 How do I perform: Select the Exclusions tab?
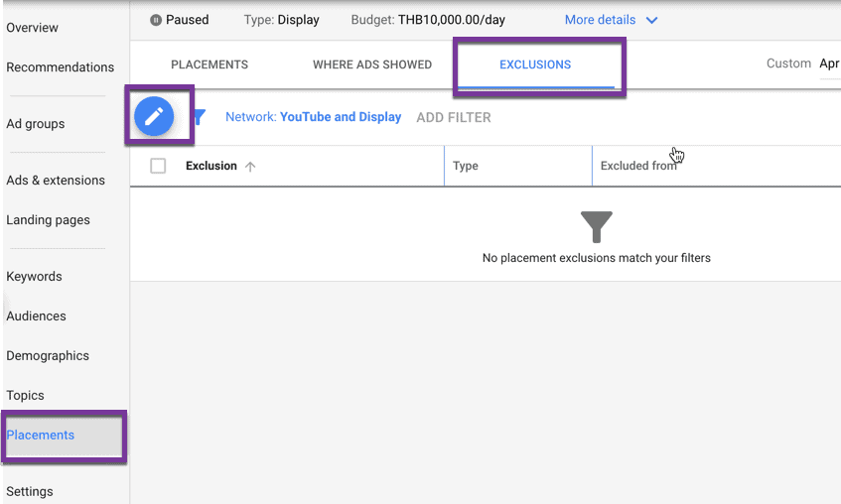tap(535, 64)
